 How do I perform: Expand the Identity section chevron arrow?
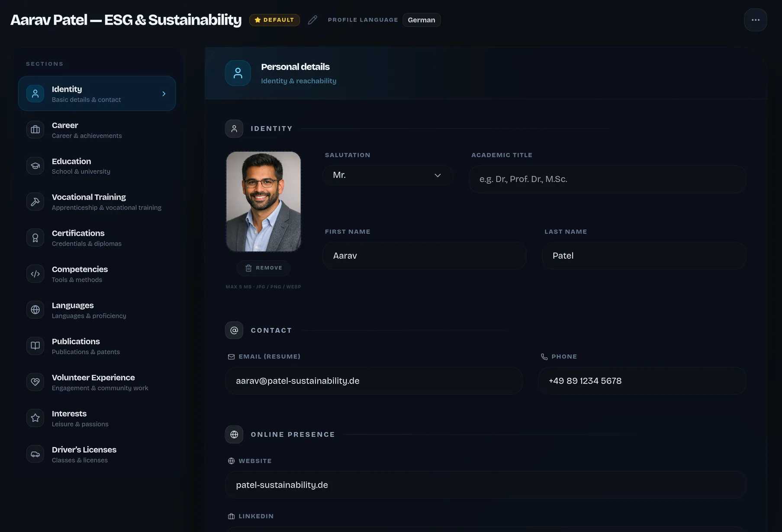tap(164, 94)
